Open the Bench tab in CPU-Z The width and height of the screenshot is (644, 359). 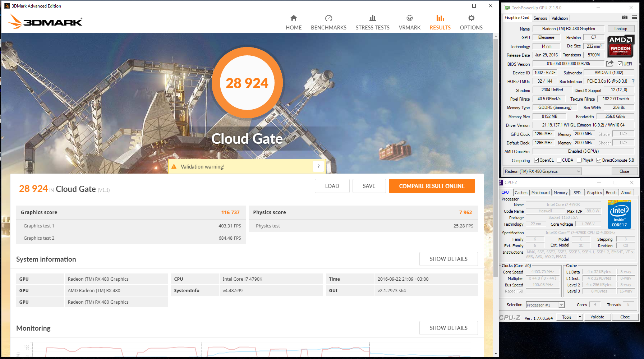coord(611,193)
